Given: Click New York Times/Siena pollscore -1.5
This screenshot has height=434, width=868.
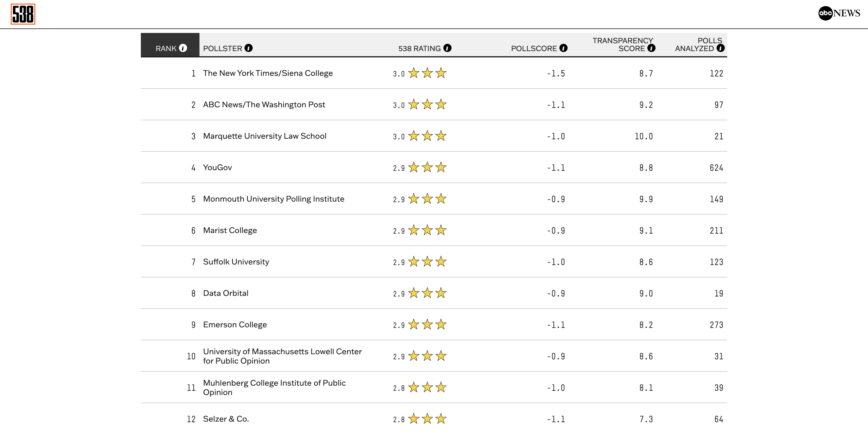Looking at the screenshot, I should point(556,73).
